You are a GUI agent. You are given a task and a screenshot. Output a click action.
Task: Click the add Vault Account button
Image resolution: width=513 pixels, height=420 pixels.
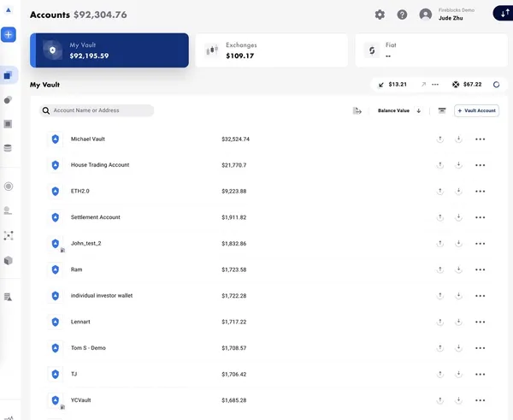tap(476, 110)
